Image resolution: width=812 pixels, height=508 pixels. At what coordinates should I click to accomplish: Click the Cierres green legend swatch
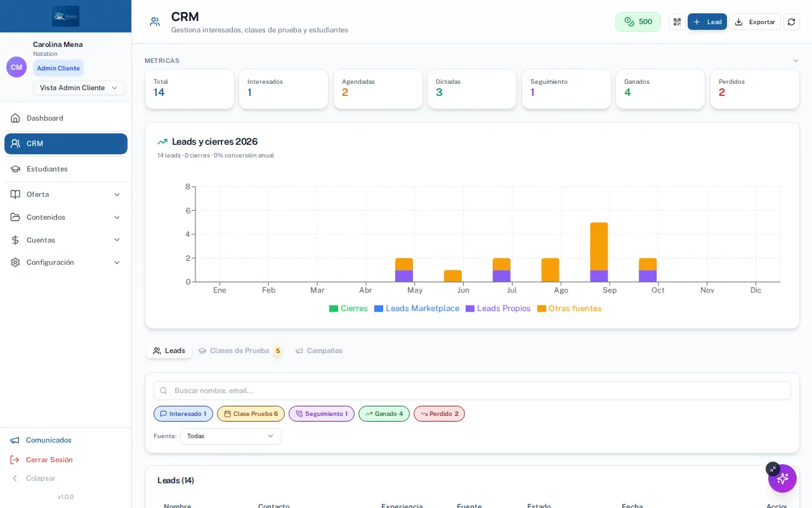[334, 309]
